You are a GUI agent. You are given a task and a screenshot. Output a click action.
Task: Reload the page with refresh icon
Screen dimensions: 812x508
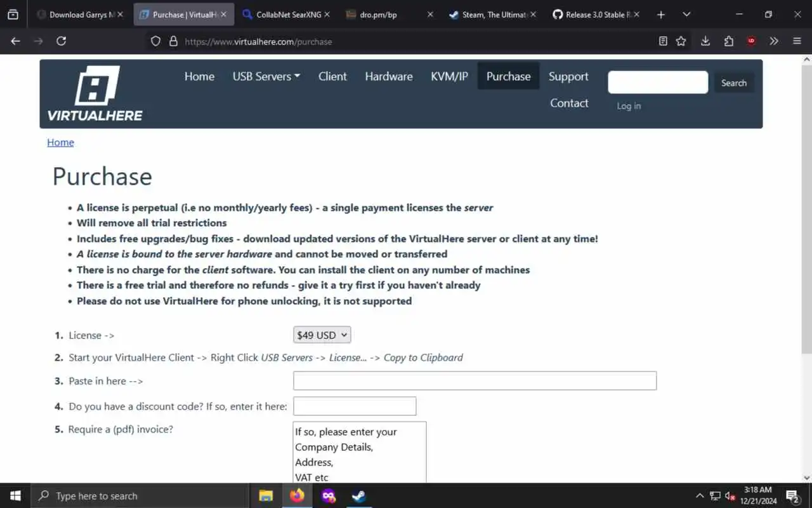coord(61,41)
